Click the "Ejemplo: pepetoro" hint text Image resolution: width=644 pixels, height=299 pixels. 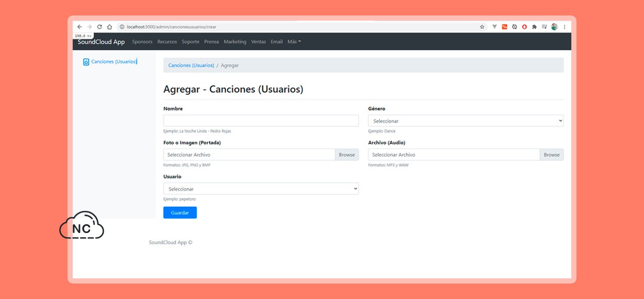point(180,200)
